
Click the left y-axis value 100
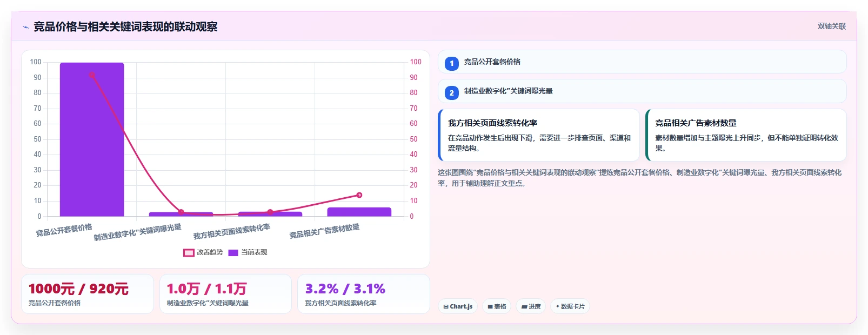click(x=36, y=62)
